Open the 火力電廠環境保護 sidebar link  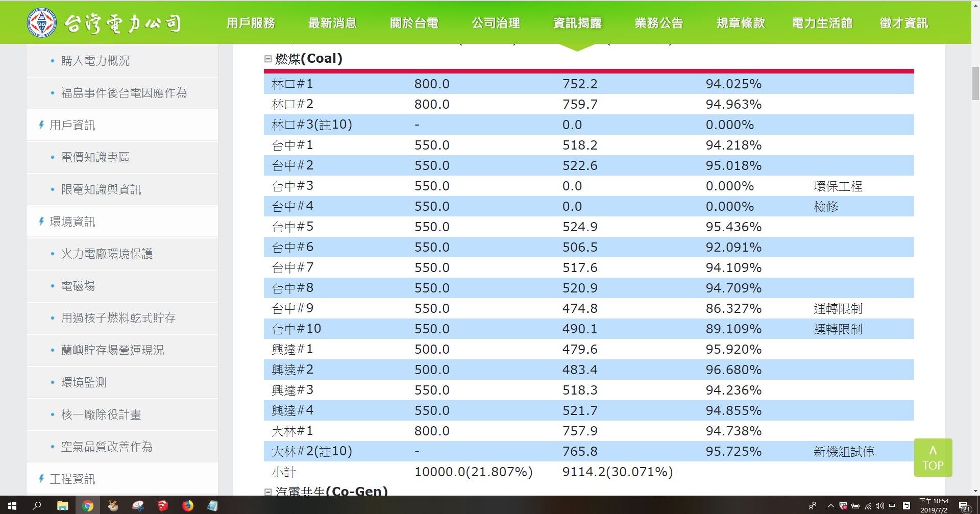(x=107, y=254)
